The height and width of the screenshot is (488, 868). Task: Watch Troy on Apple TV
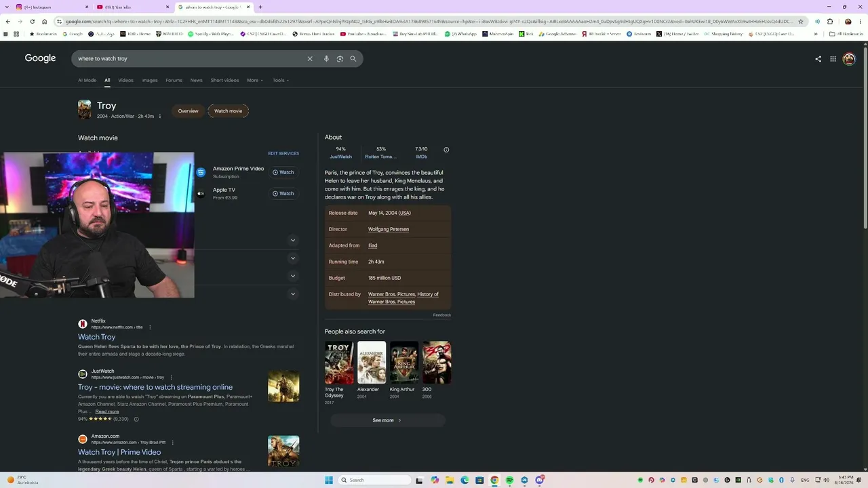[x=283, y=194]
